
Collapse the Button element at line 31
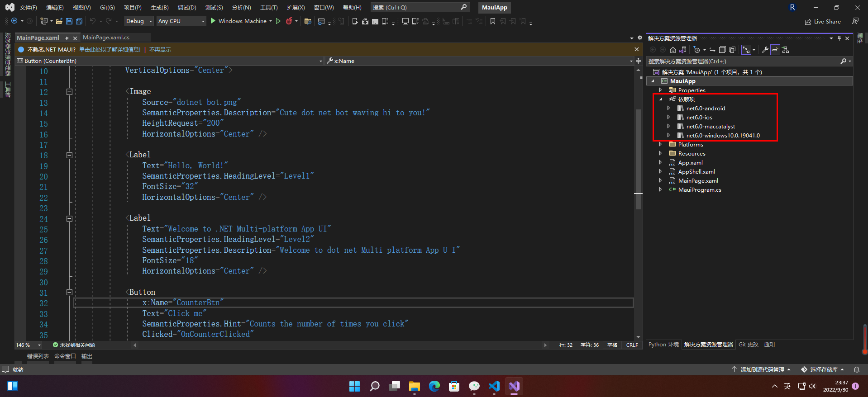pyautogui.click(x=69, y=293)
